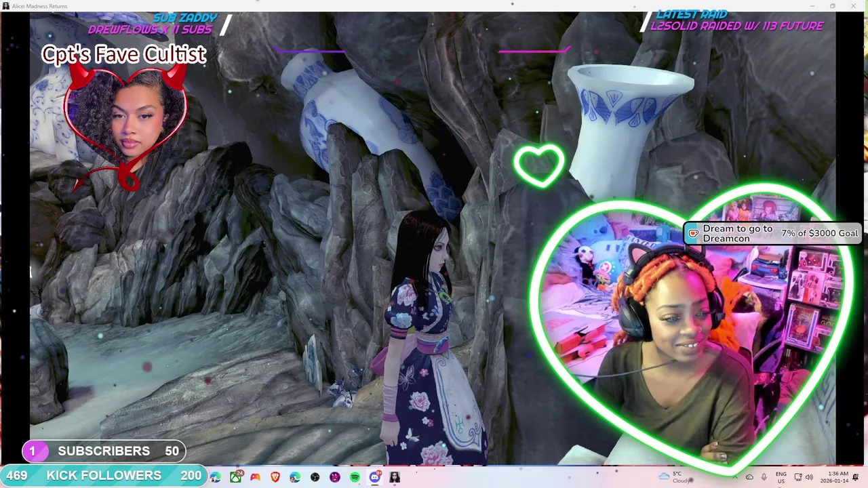Open Spotify from the taskbar
Image resolution: width=868 pixels, height=488 pixels.
tap(355, 477)
